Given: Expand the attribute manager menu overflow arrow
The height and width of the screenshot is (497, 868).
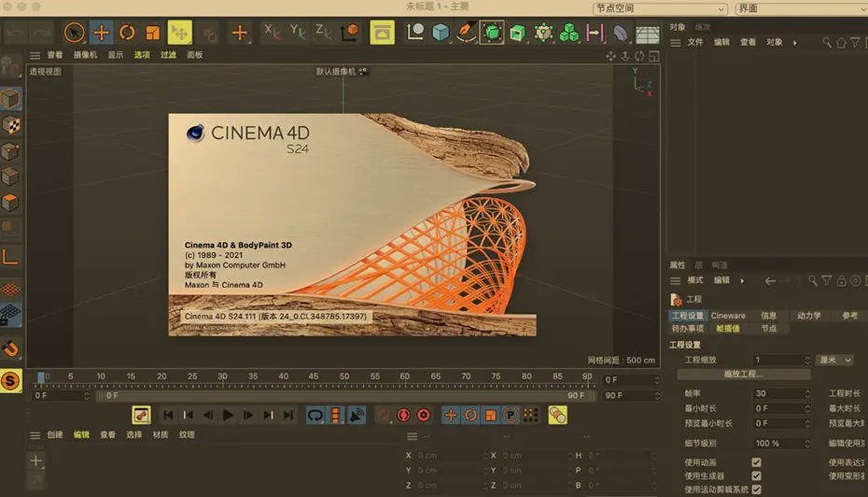Looking at the screenshot, I should [x=742, y=281].
